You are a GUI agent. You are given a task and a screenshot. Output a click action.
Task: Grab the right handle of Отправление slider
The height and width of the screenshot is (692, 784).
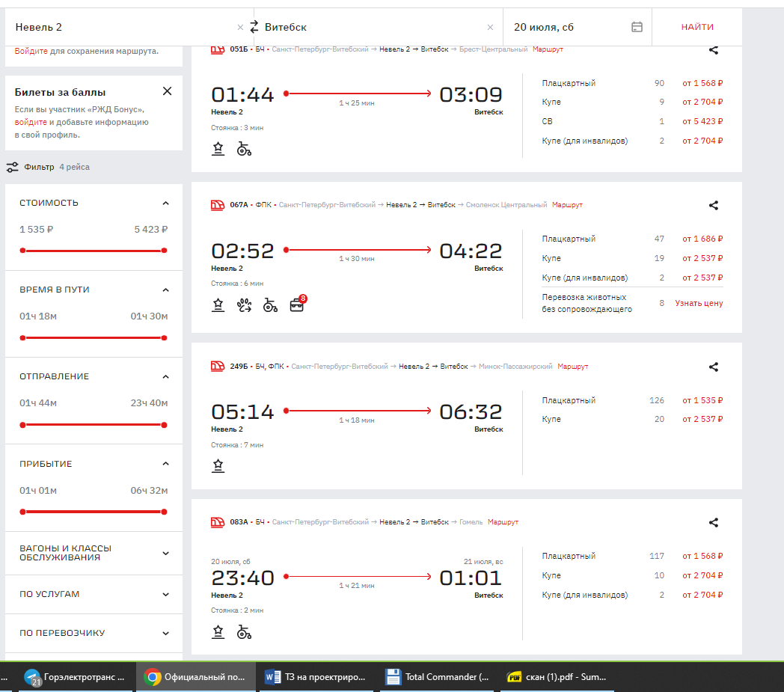(164, 424)
